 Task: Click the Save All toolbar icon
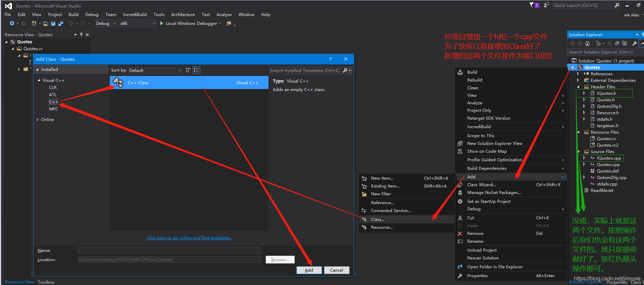[61, 24]
